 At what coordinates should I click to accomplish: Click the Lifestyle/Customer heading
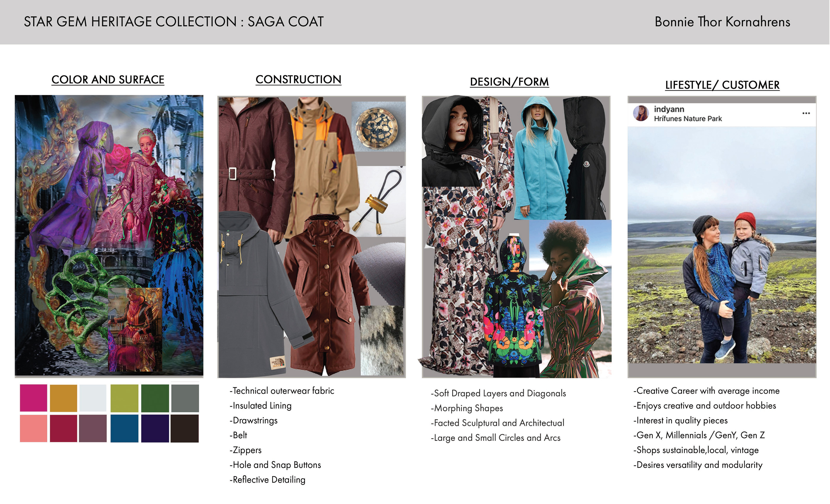(x=722, y=85)
